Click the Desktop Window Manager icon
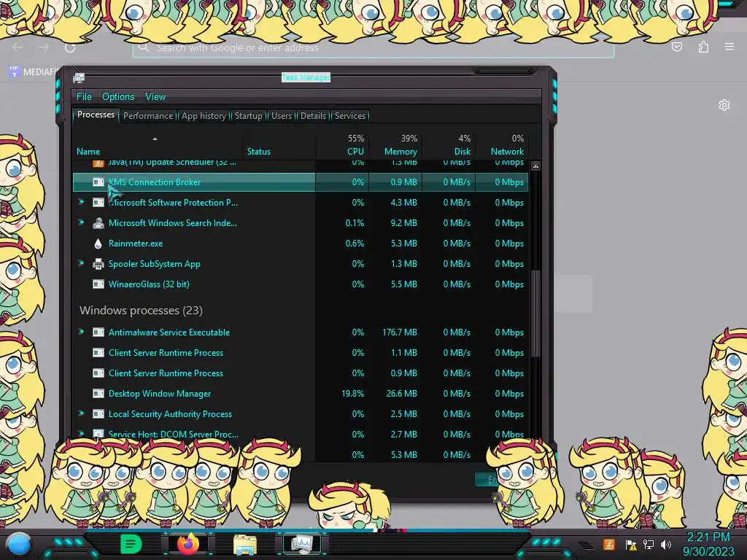747x560 pixels. pos(98,394)
